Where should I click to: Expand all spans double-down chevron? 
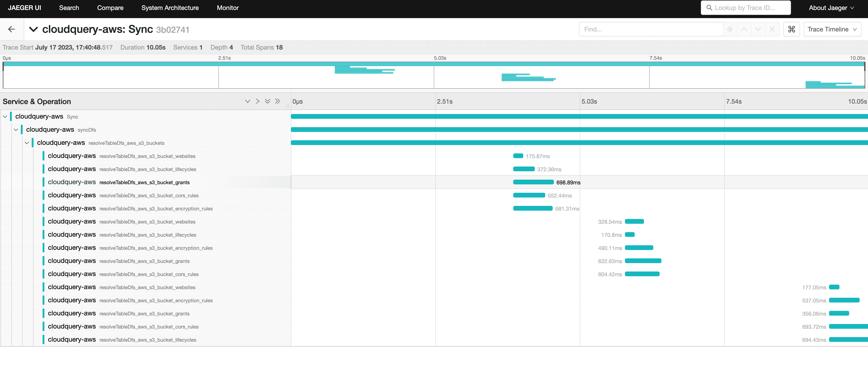click(x=268, y=101)
